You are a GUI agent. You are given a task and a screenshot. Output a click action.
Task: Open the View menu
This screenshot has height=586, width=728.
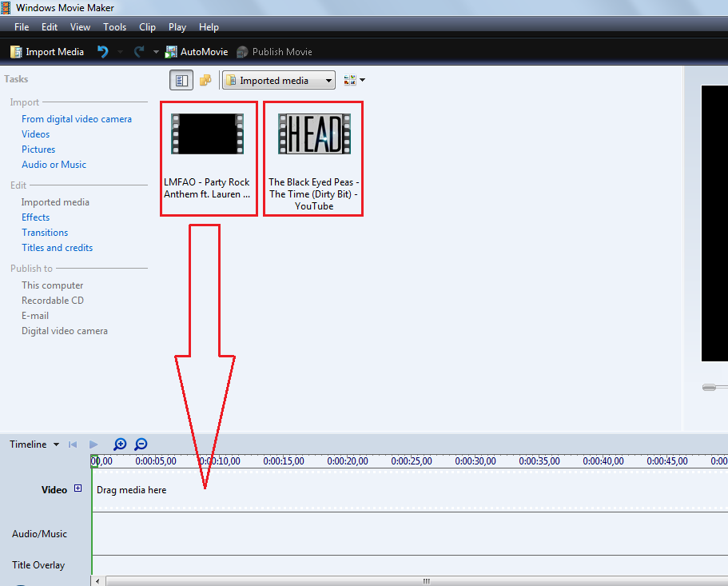(x=80, y=27)
